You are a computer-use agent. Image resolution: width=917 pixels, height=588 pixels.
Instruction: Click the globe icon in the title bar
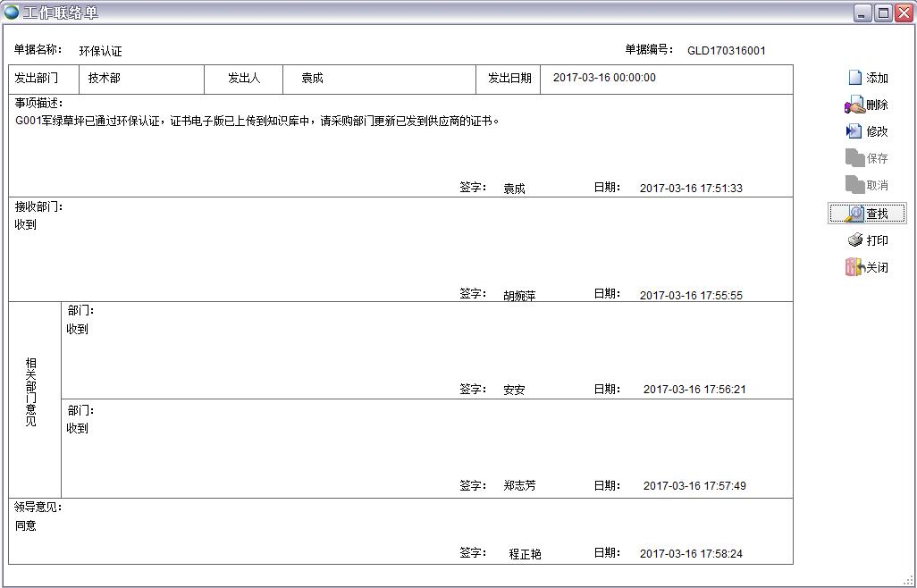tap(12, 13)
